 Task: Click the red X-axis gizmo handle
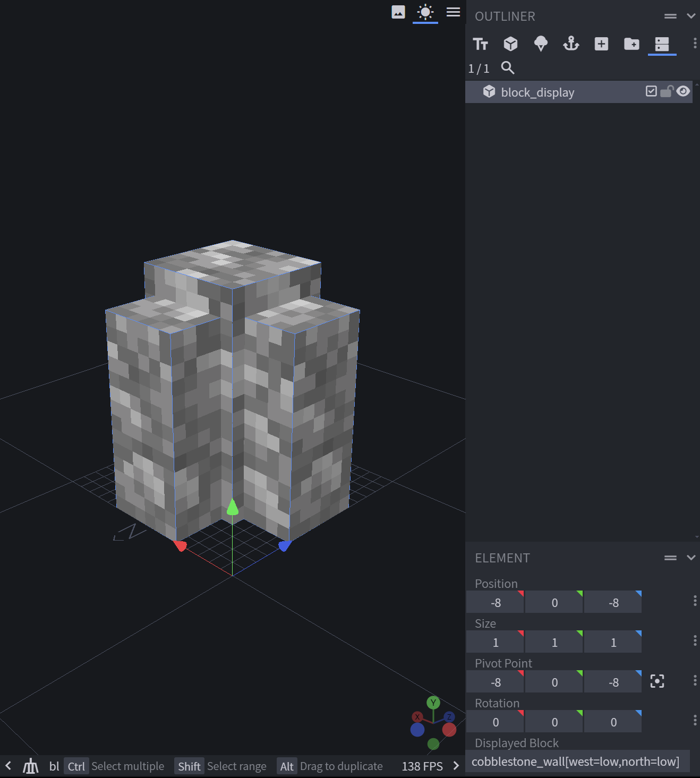click(180, 545)
